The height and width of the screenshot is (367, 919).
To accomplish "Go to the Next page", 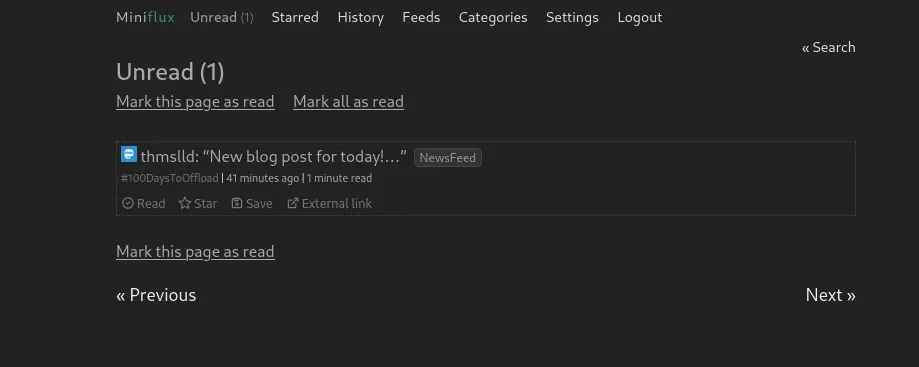I will coord(830,295).
